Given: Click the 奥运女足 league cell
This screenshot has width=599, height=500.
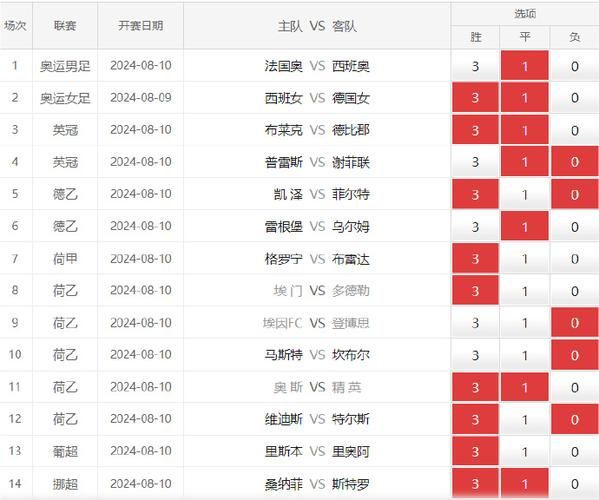Looking at the screenshot, I should coord(65,98).
